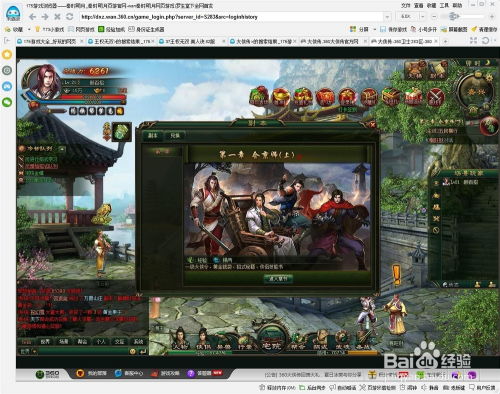Open the 工具 menu in browser

[x=444, y=5]
